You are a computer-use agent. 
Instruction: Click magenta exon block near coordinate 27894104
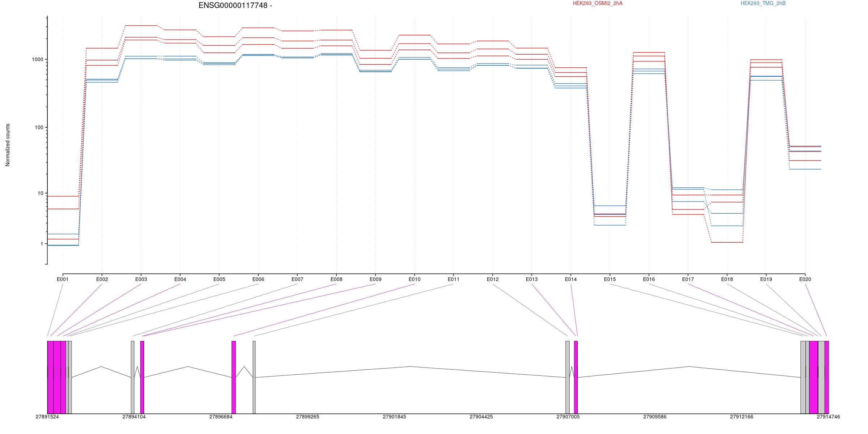point(142,377)
